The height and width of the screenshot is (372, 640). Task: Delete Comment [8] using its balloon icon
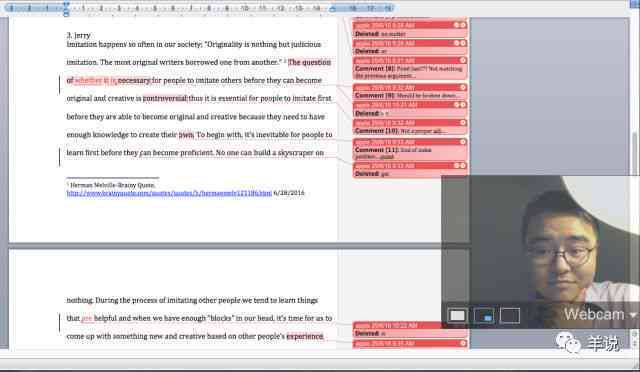click(x=463, y=60)
